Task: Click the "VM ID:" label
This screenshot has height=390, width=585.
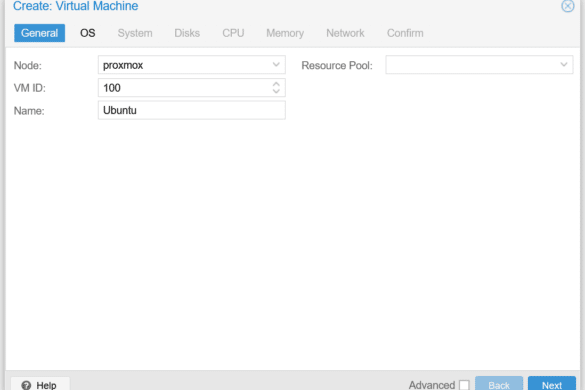Action: [29, 88]
